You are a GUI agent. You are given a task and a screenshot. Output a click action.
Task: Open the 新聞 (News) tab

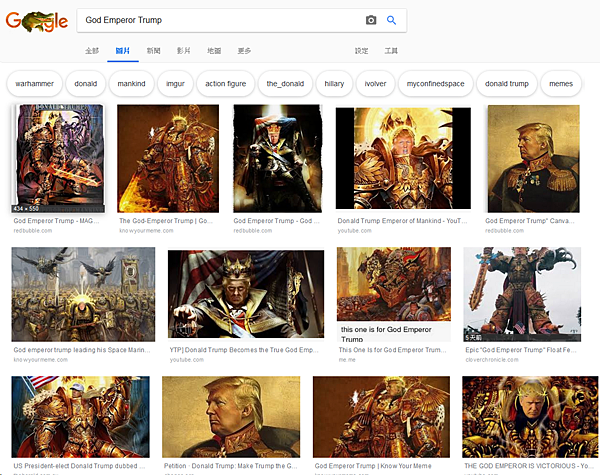pyautogui.click(x=153, y=51)
